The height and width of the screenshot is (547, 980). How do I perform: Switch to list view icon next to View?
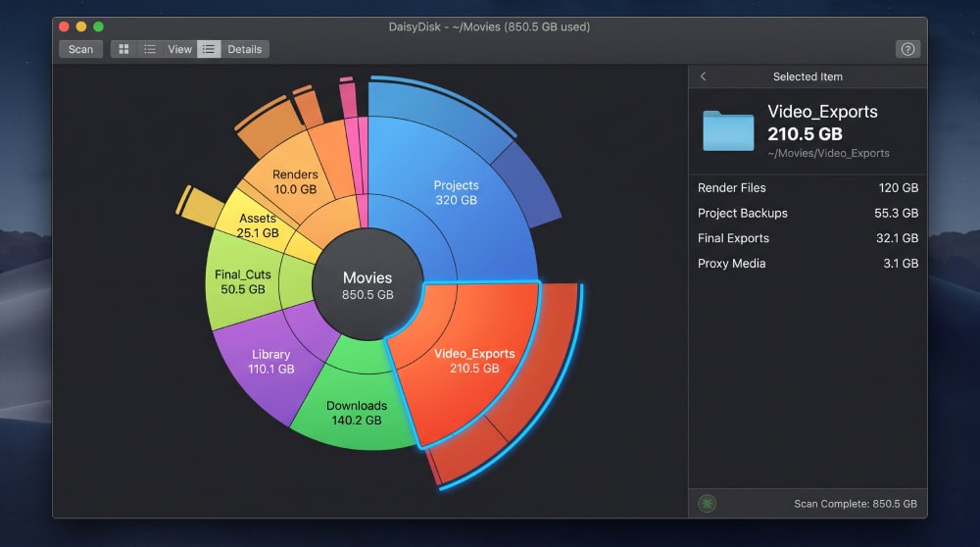coord(150,49)
